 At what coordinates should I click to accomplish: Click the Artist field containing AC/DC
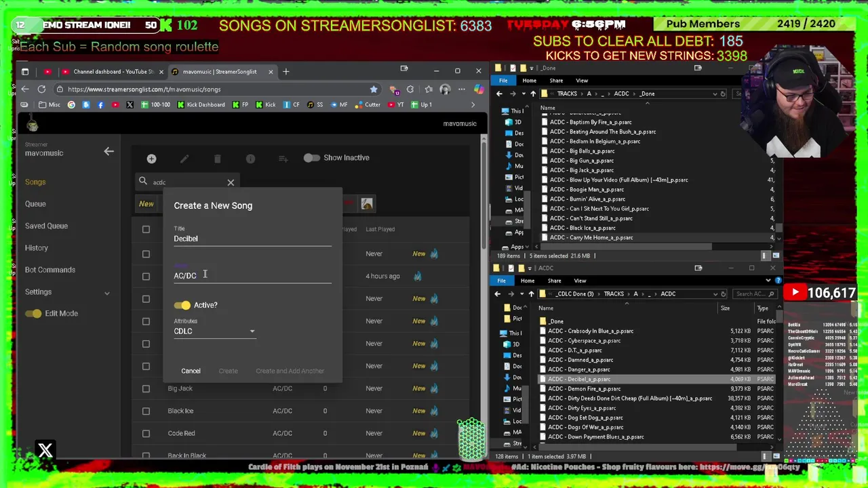click(x=252, y=276)
